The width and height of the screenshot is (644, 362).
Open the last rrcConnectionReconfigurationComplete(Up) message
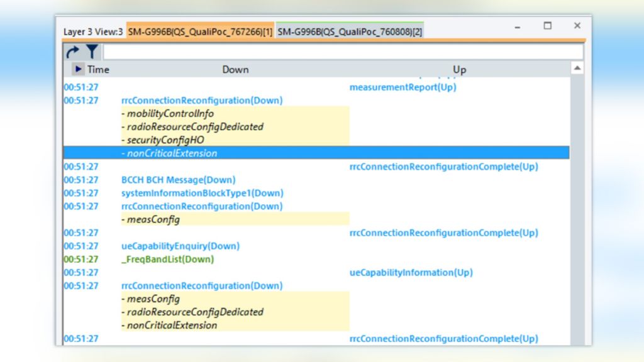pos(443,338)
